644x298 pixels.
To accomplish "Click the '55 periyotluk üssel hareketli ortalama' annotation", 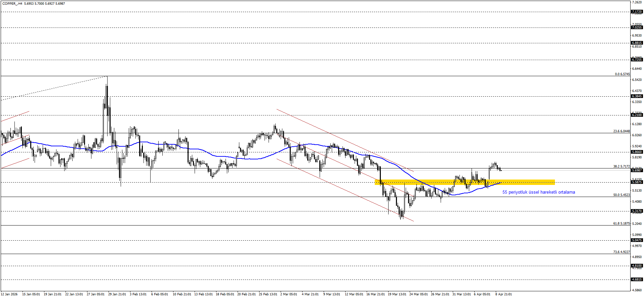I will pos(538,192).
